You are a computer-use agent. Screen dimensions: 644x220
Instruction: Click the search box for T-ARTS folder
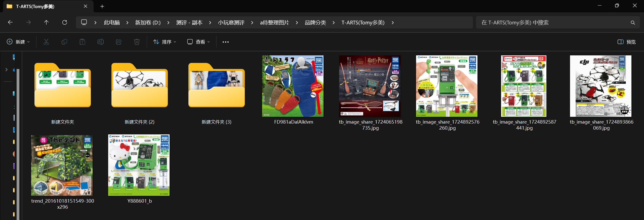click(553, 23)
